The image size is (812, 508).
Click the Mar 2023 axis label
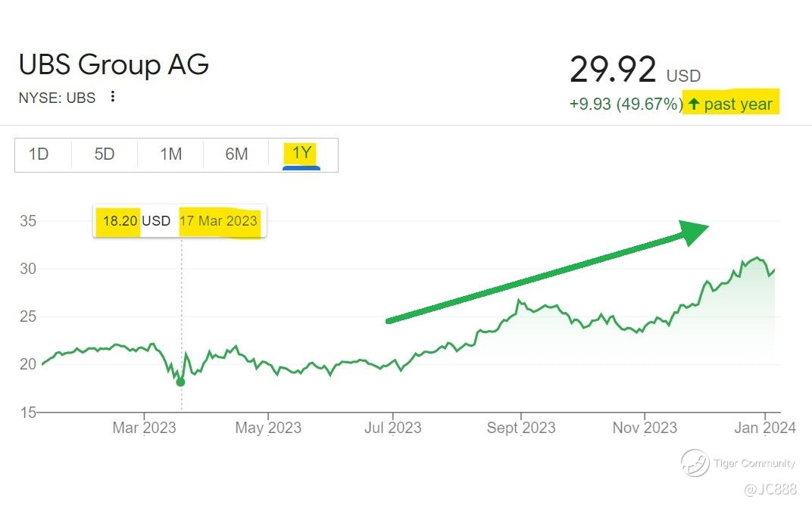click(144, 428)
